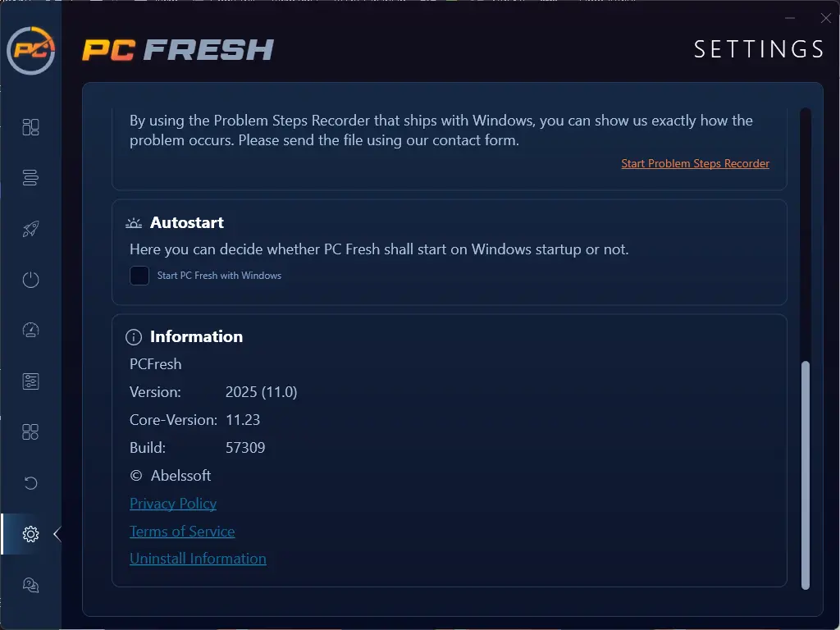The image size is (840, 630).
Task: Open the dashboard overview sidebar icon
Action: 30,127
